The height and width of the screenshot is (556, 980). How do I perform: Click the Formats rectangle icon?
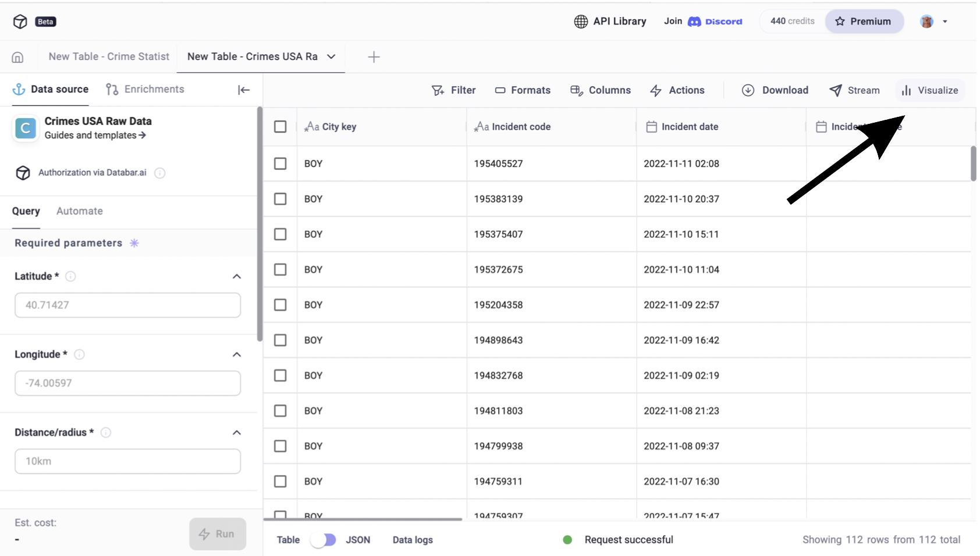tap(500, 90)
